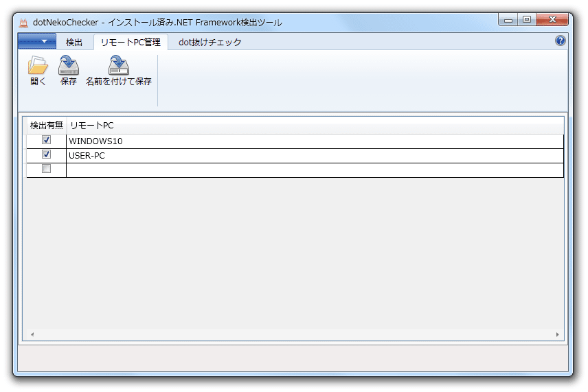Uncheck detection for USER-PC
The height and width of the screenshot is (392, 588).
[x=46, y=154]
